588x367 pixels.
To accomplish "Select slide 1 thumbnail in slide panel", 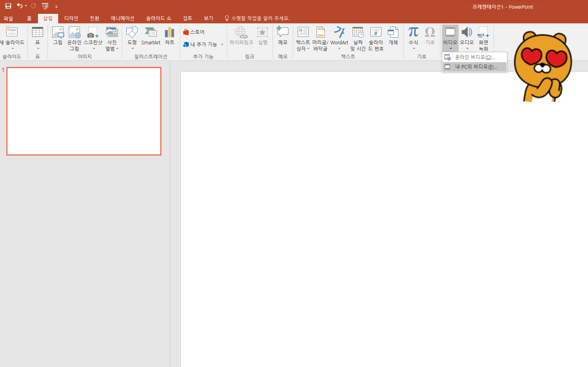I will (84, 111).
